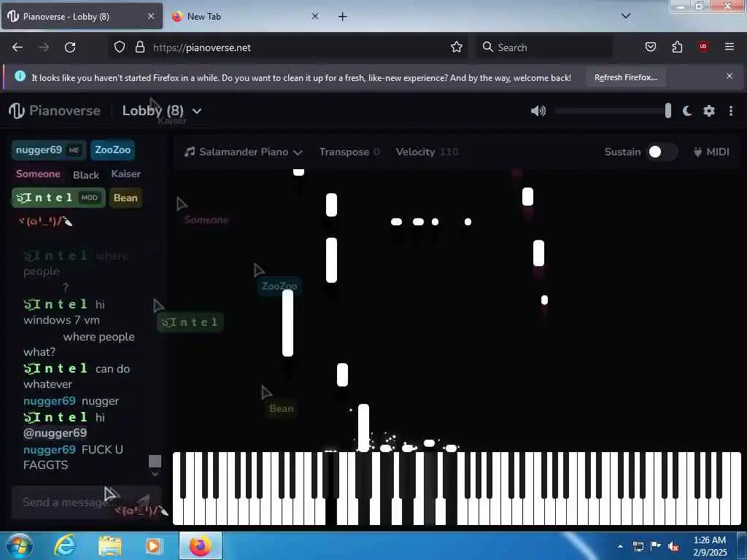Viewport: 747px width, 560px height.
Task: Open the Firefox hamburger menu
Action: tap(729, 47)
